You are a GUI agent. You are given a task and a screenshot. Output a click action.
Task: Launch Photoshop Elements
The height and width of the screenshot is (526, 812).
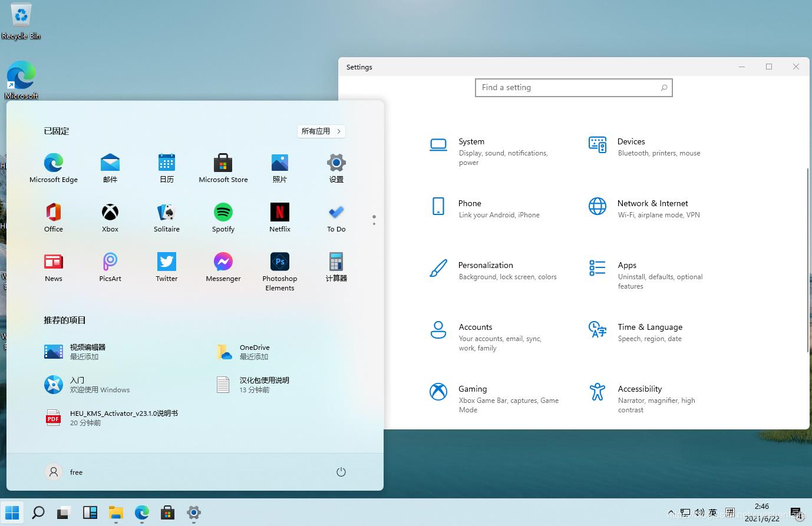(280, 272)
